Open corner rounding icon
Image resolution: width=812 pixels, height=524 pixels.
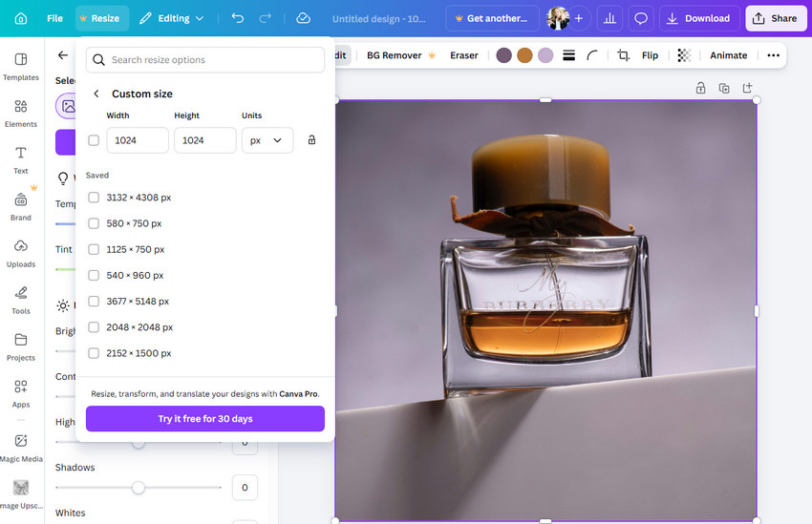[592, 55]
